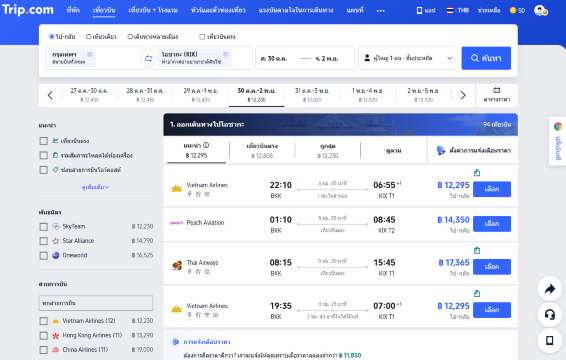Select the 1 Nov–4 Nov date option
This screenshot has width=566, height=360.
click(x=367, y=95)
